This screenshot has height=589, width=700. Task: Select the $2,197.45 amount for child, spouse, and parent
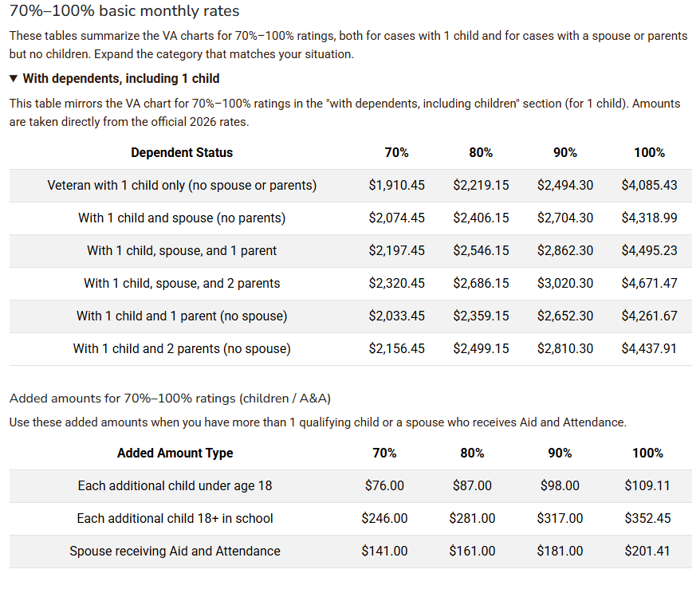point(395,250)
